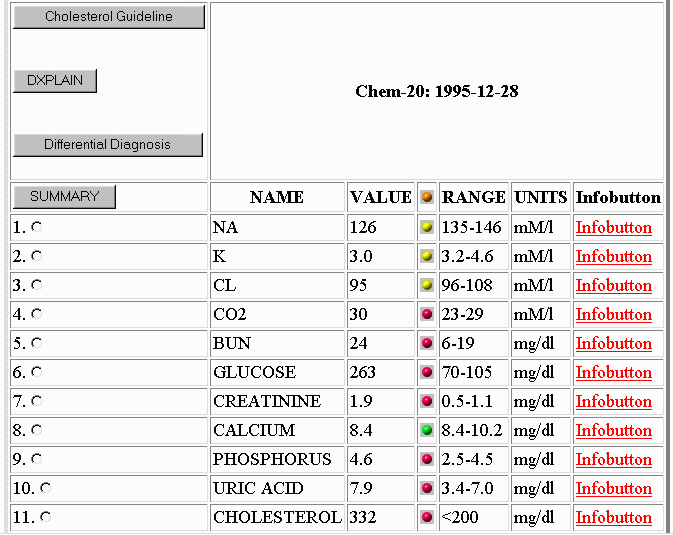Click the green status indicator for CALCIUM
Image resolution: width=673 pixels, height=535 pixels.
(427, 431)
